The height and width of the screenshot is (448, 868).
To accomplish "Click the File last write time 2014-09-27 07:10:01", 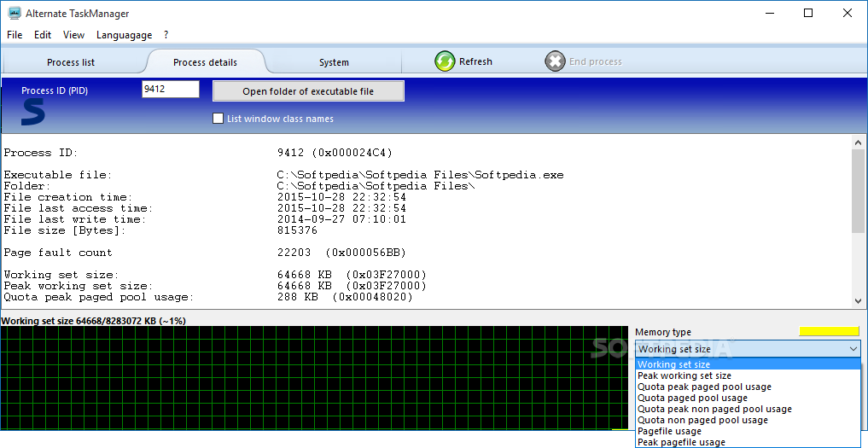I will click(x=341, y=219).
